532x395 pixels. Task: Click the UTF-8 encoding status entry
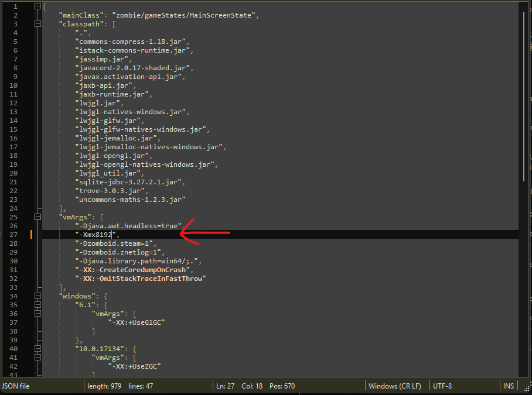442,386
